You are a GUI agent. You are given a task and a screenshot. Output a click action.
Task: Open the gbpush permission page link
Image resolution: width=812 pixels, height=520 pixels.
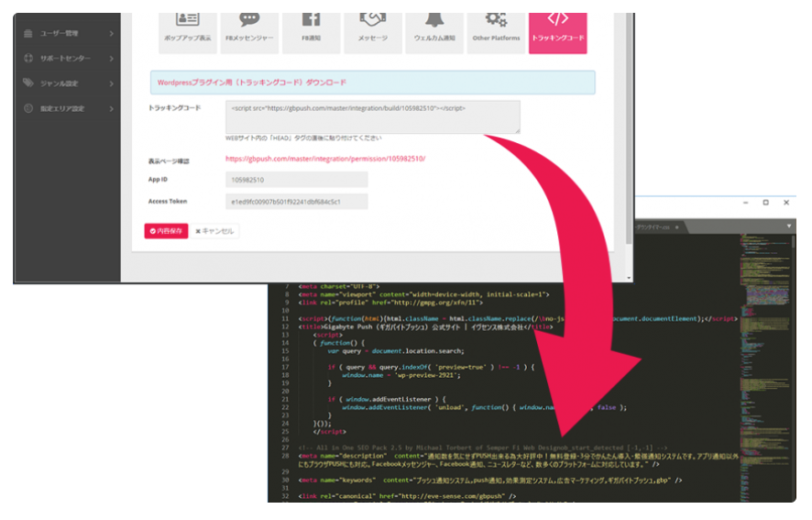click(x=325, y=159)
